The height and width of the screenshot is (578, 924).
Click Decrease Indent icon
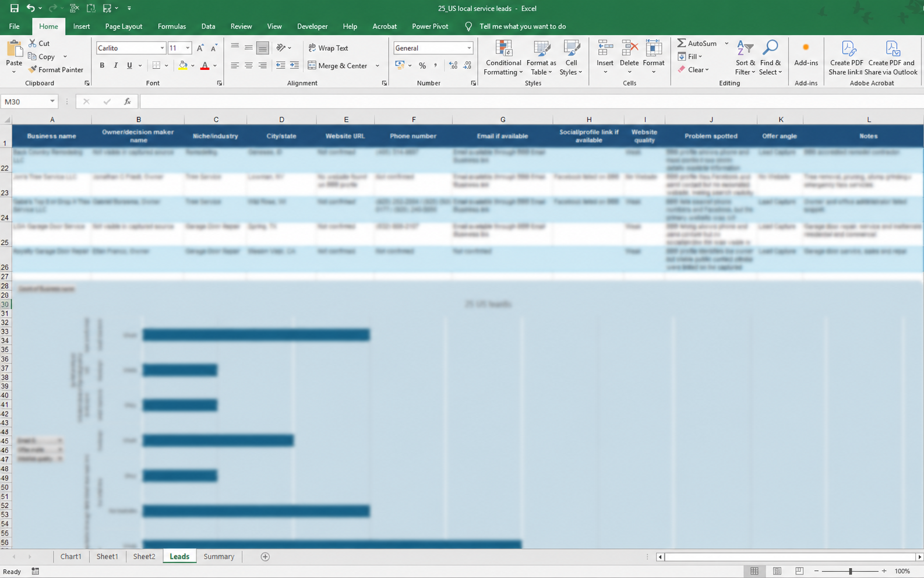pos(280,65)
